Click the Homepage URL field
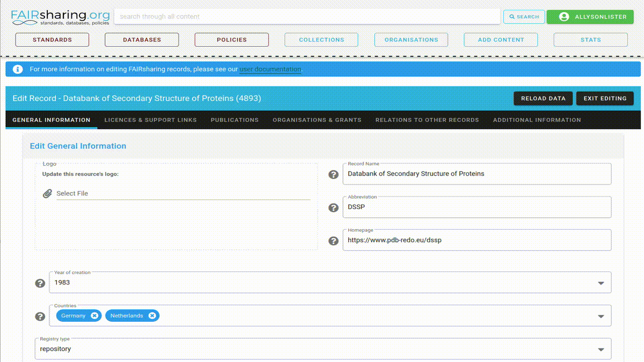644x362 pixels. [477, 240]
